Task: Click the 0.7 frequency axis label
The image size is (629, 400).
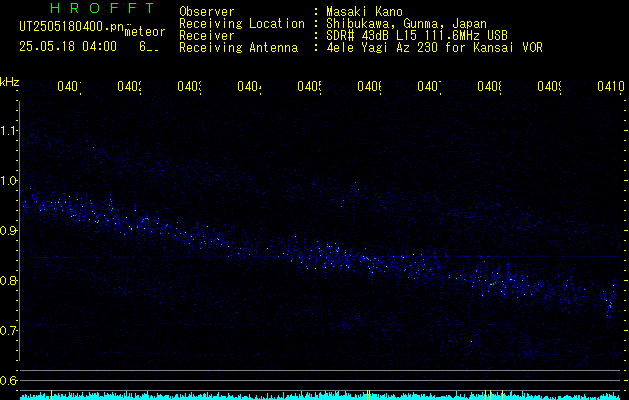Action: point(9,330)
